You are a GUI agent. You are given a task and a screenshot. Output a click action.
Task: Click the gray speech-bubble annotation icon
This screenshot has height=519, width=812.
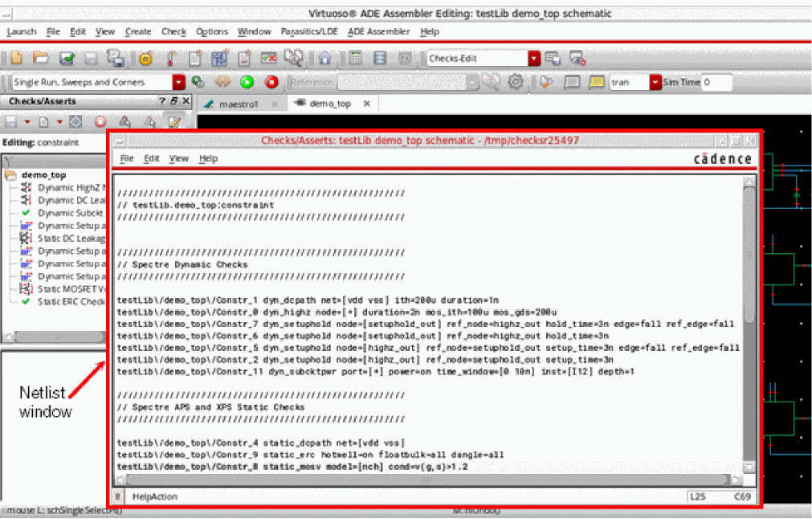click(x=572, y=82)
